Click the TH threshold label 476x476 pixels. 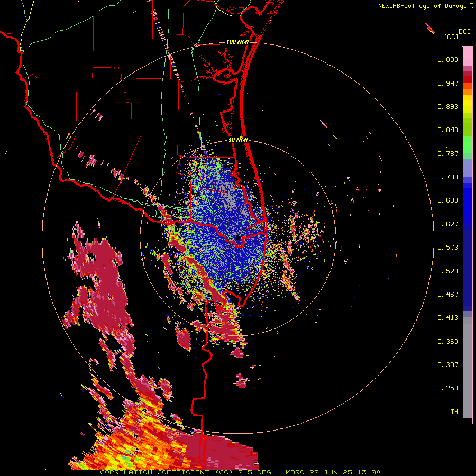coord(454,412)
